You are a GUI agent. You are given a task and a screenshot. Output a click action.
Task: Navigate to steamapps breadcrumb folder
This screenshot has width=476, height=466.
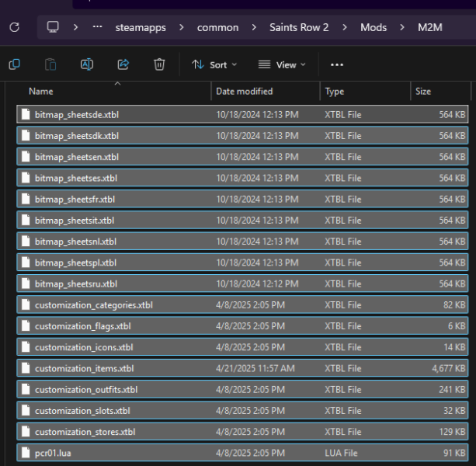pos(141,28)
